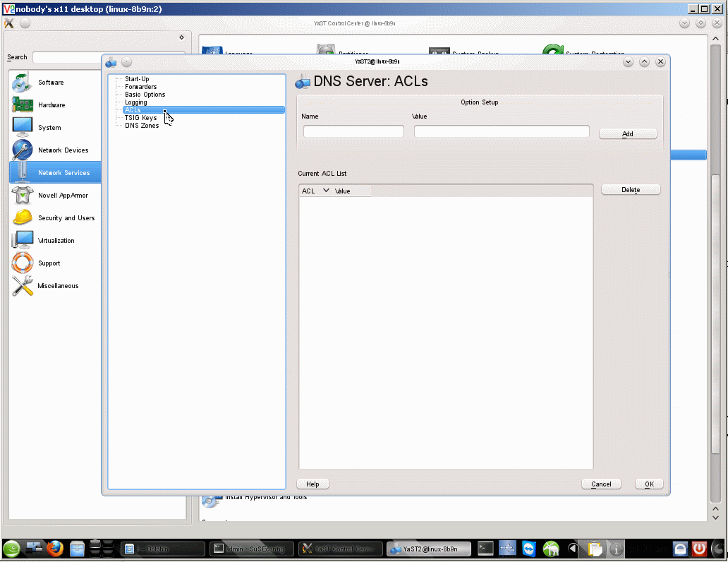Open the TeamViewer tray icon

point(529,549)
